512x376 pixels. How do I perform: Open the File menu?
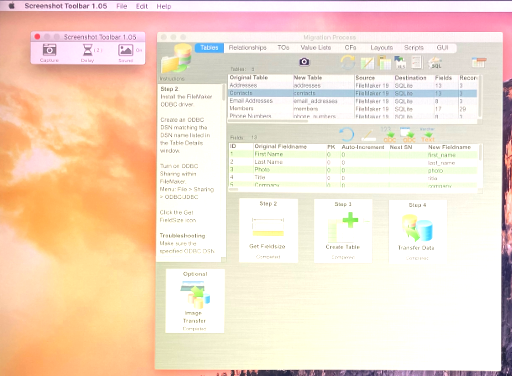tap(122, 6)
